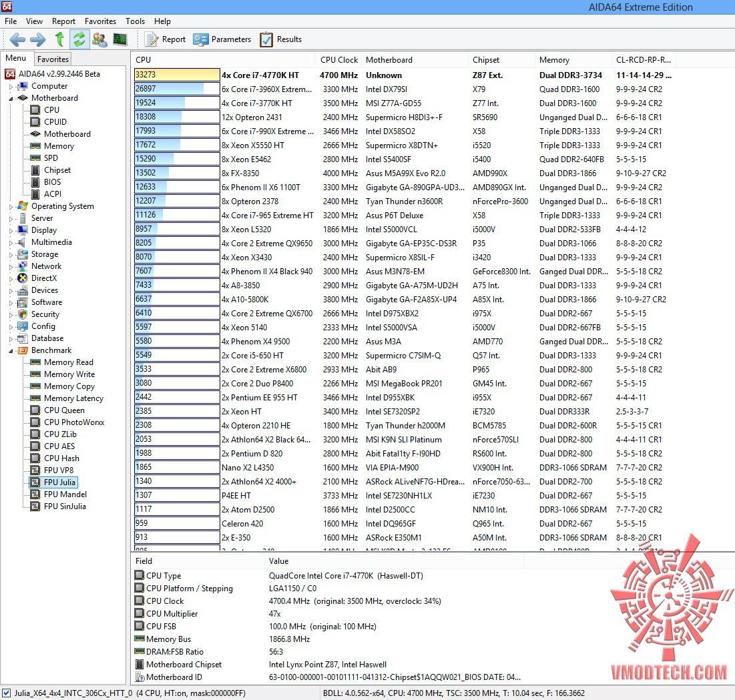Viewport: 735px width, 700px height.
Task: Select the 19524 score bar row
Action: click(177, 103)
